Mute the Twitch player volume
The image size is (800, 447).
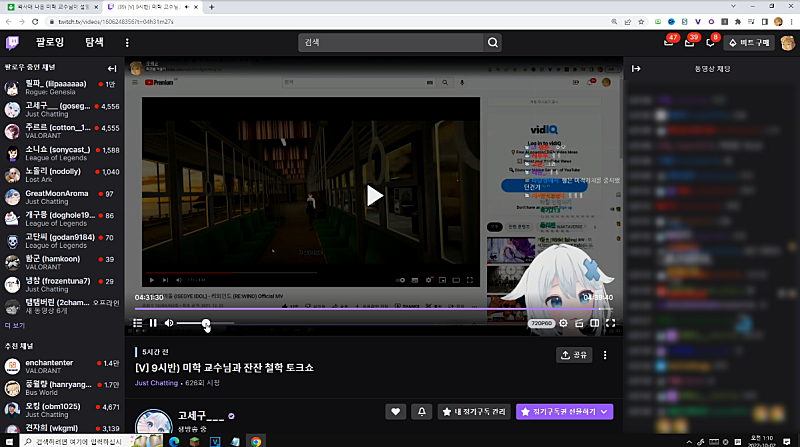coord(168,323)
